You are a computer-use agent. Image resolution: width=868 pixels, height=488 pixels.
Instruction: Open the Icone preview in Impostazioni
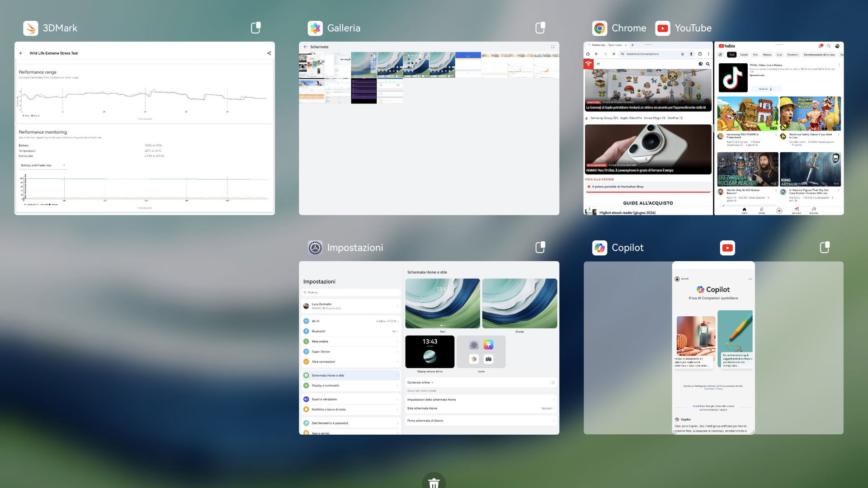(x=481, y=352)
